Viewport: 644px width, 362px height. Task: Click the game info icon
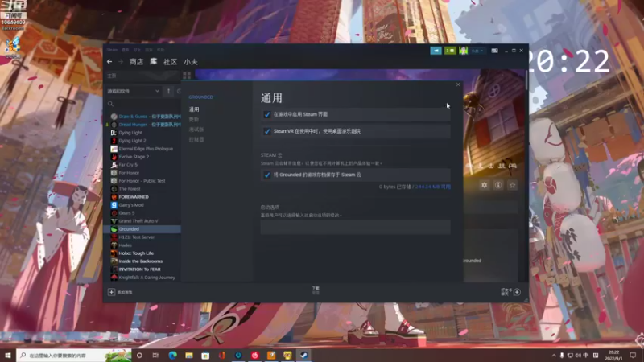point(498,185)
